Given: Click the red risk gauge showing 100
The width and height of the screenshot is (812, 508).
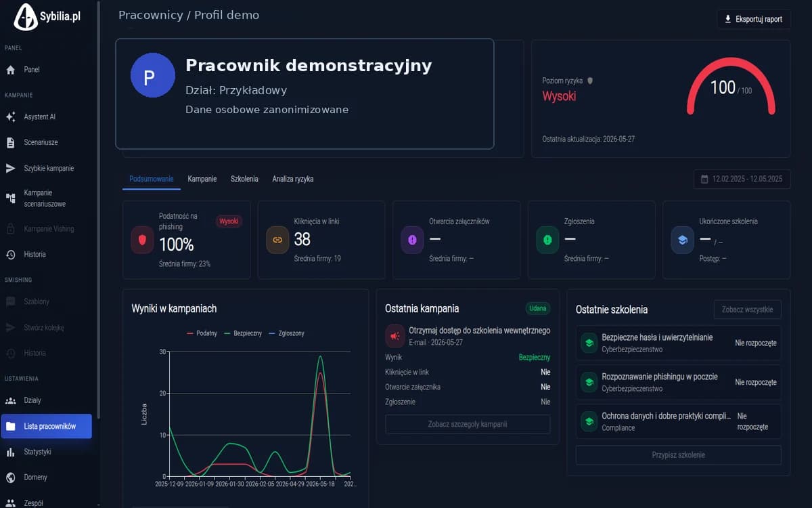Looking at the screenshot, I should coord(731,86).
